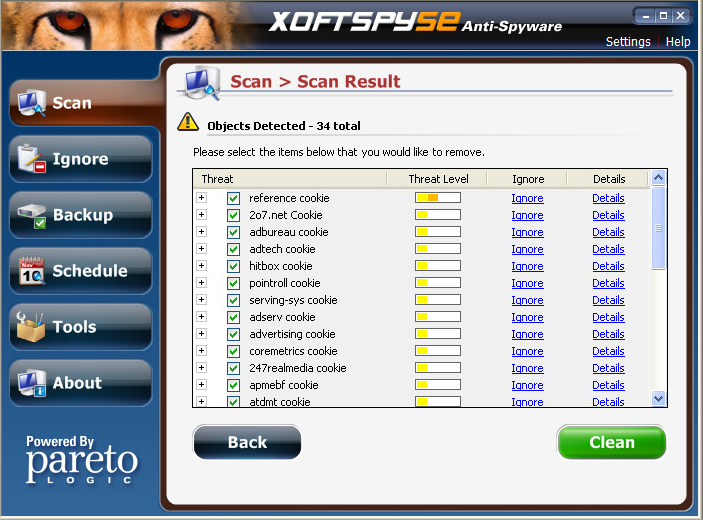
Task: Uncheck the serving-sys cookie checkbox
Action: point(233,300)
